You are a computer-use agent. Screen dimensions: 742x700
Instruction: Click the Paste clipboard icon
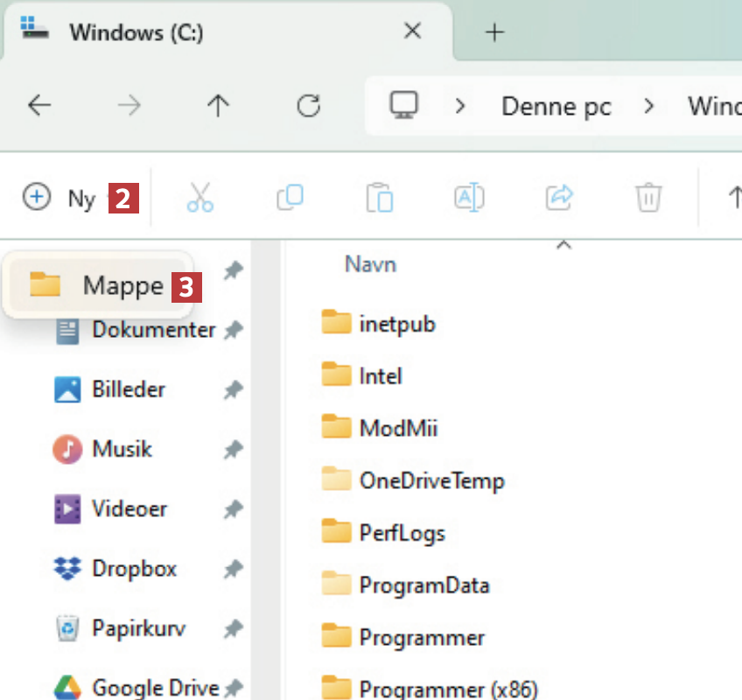click(x=379, y=198)
